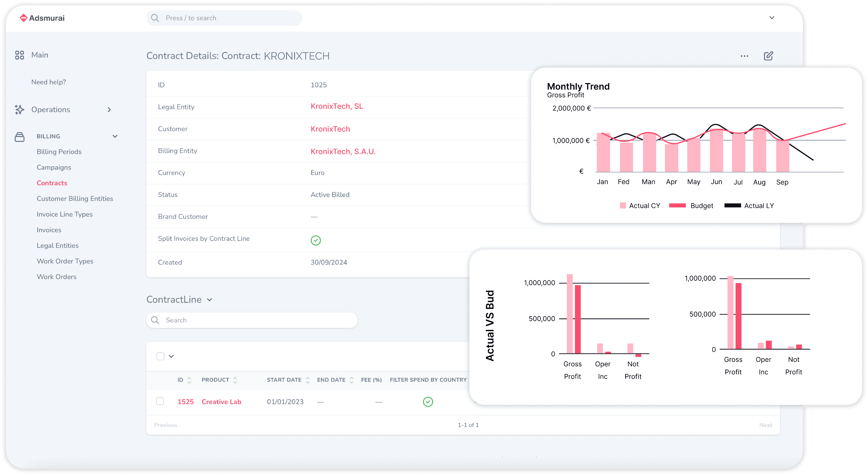Open KronixTech, S.A.U. billing entity link
Image resolution: width=868 pixels, height=475 pixels.
pyautogui.click(x=343, y=152)
